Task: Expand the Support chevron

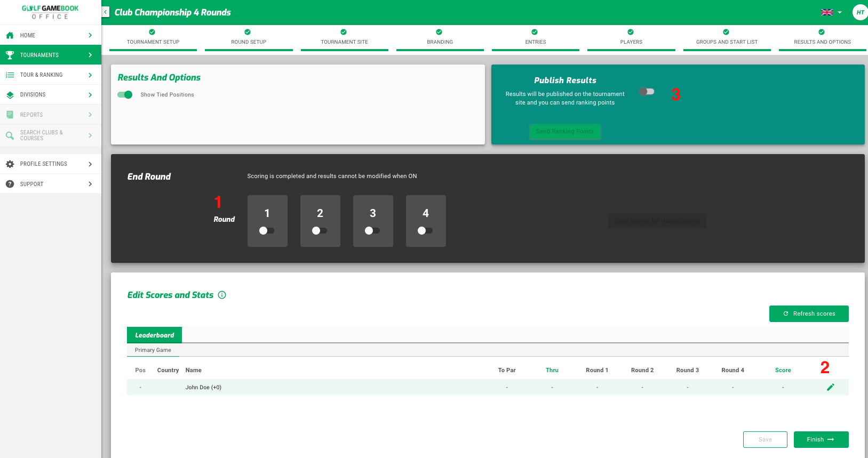Action: [x=90, y=184]
